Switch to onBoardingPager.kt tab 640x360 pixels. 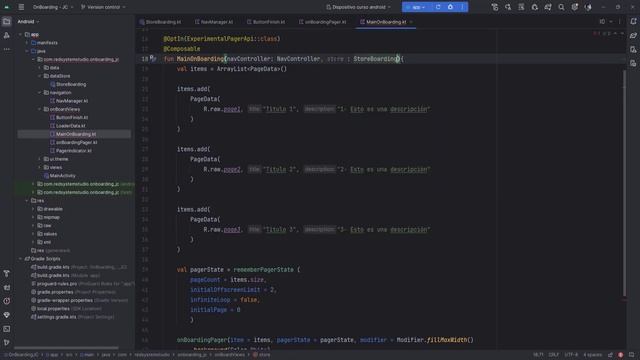[322, 22]
